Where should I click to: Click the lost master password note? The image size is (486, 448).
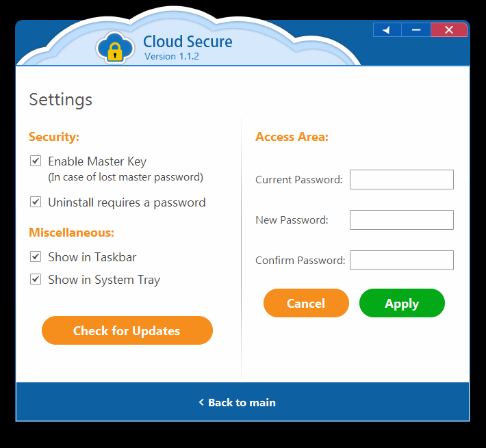(125, 177)
